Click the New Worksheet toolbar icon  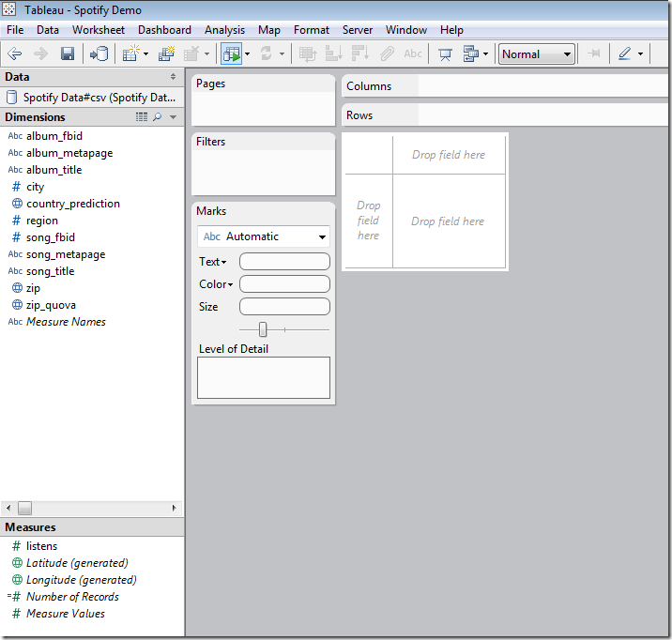coord(130,54)
